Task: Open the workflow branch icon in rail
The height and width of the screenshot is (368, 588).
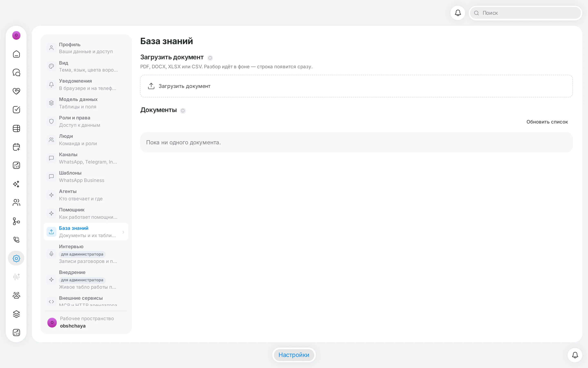Action: (16, 221)
